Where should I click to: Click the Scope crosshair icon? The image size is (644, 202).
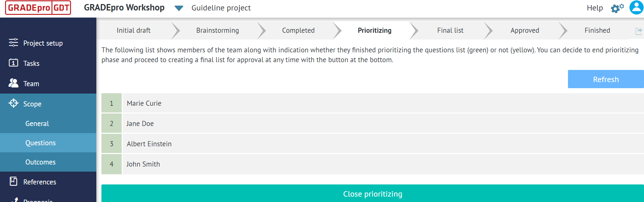click(14, 104)
